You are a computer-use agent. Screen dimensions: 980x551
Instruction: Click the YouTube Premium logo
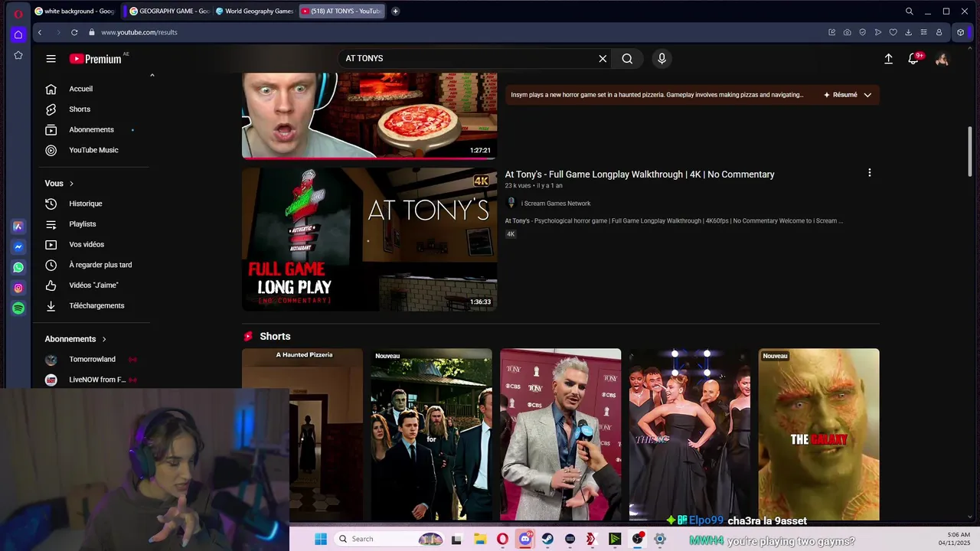(96, 59)
